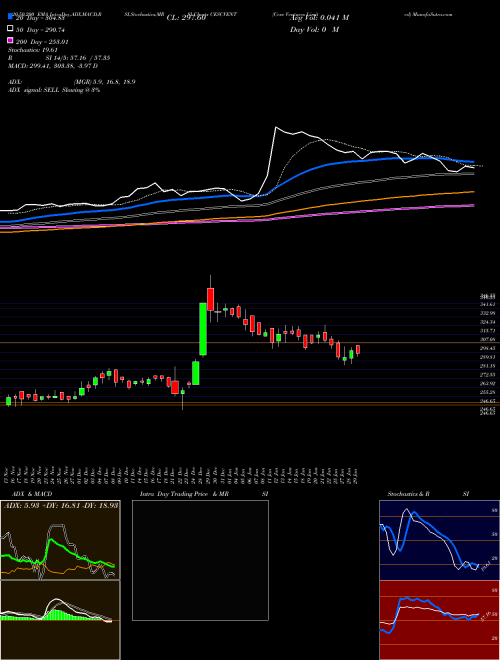This screenshot has height=660, width=500.
Task: Click the 281.18 price axis label
Action: (x=488, y=365)
